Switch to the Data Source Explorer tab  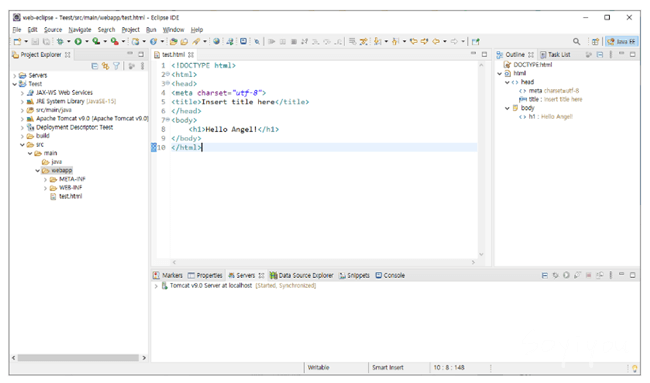pos(301,276)
